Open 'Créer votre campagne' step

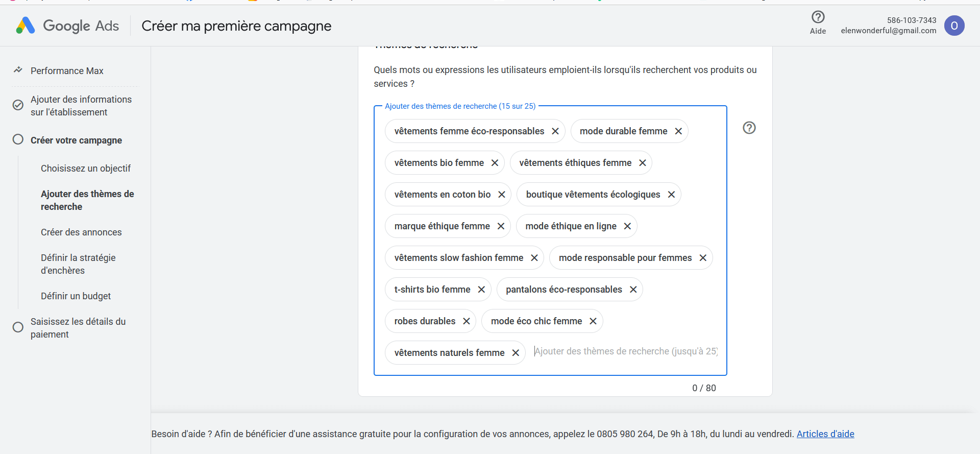[x=76, y=140]
